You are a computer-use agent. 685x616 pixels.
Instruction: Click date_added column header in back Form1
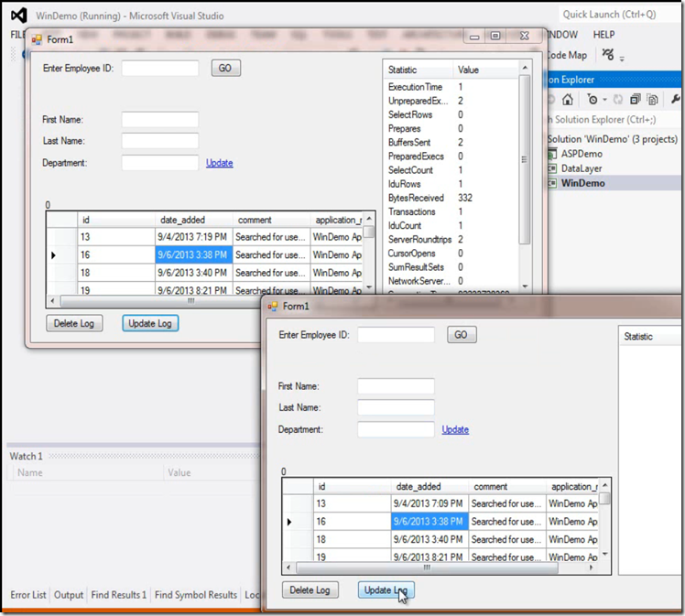click(x=193, y=220)
